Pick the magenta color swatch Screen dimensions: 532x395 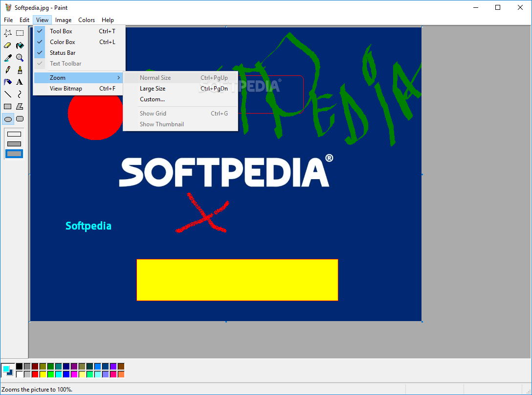(x=74, y=374)
